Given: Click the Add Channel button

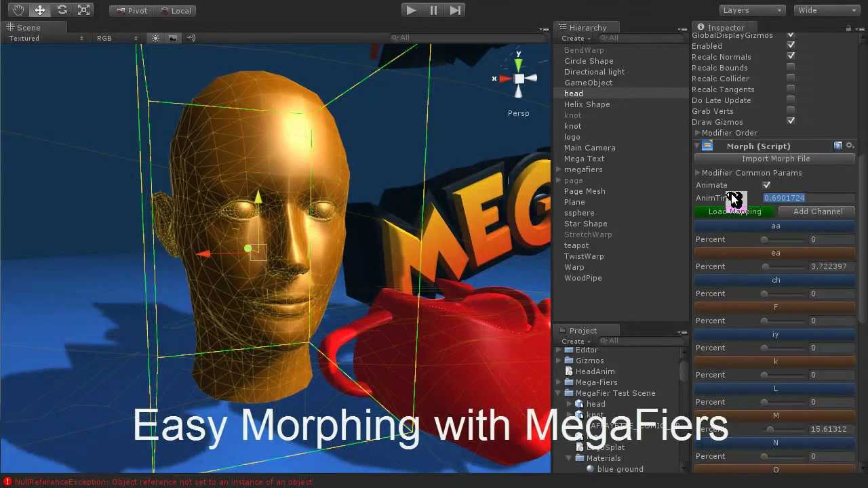Looking at the screenshot, I should [x=818, y=211].
